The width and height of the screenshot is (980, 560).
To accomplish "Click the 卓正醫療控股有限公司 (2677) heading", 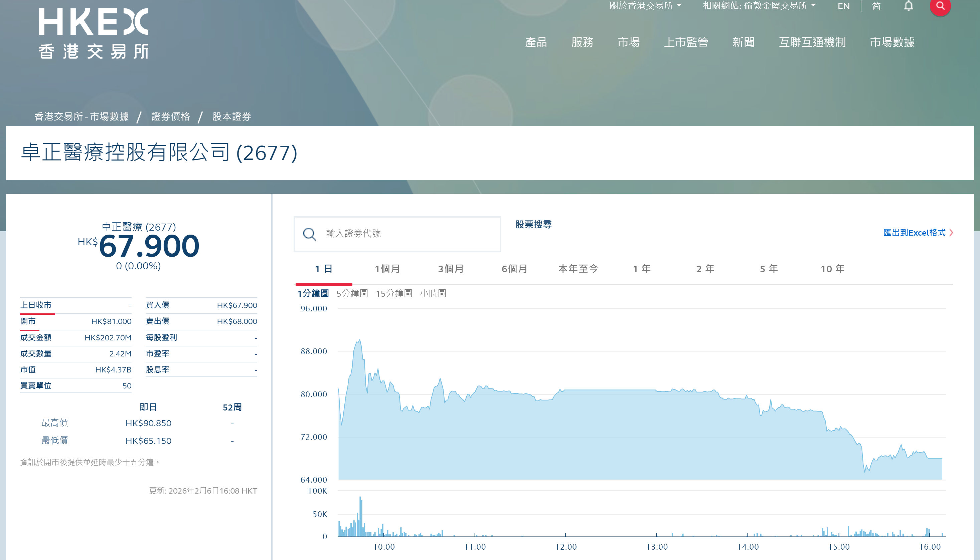I will [x=159, y=152].
